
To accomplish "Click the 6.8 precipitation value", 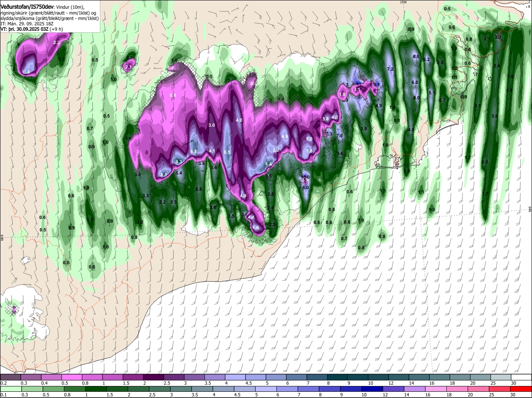I will click(x=194, y=151).
